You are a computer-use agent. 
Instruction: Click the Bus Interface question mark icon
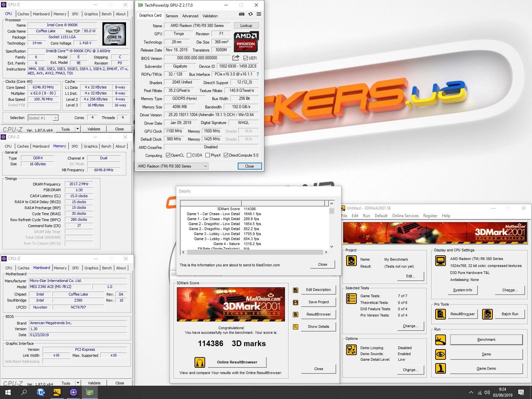pos(257,74)
